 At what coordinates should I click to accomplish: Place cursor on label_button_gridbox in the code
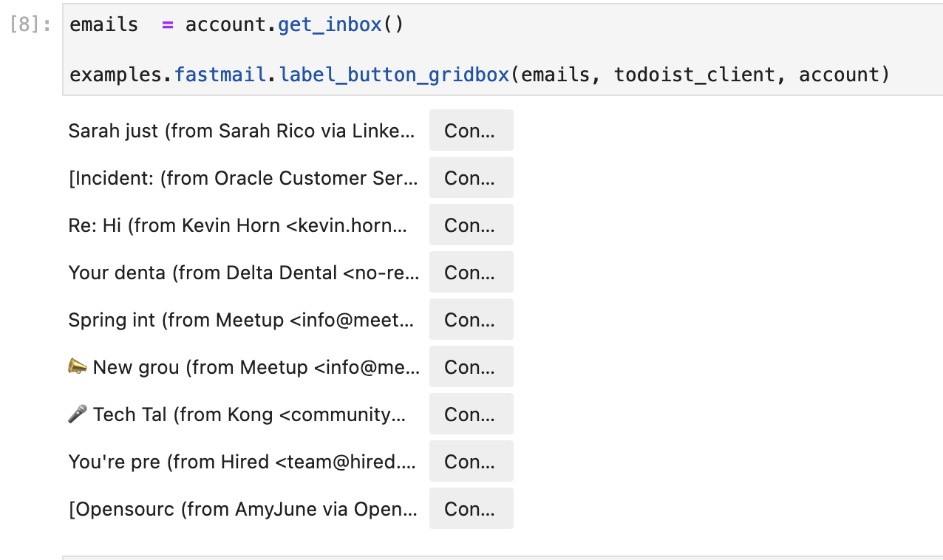pyautogui.click(x=394, y=75)
